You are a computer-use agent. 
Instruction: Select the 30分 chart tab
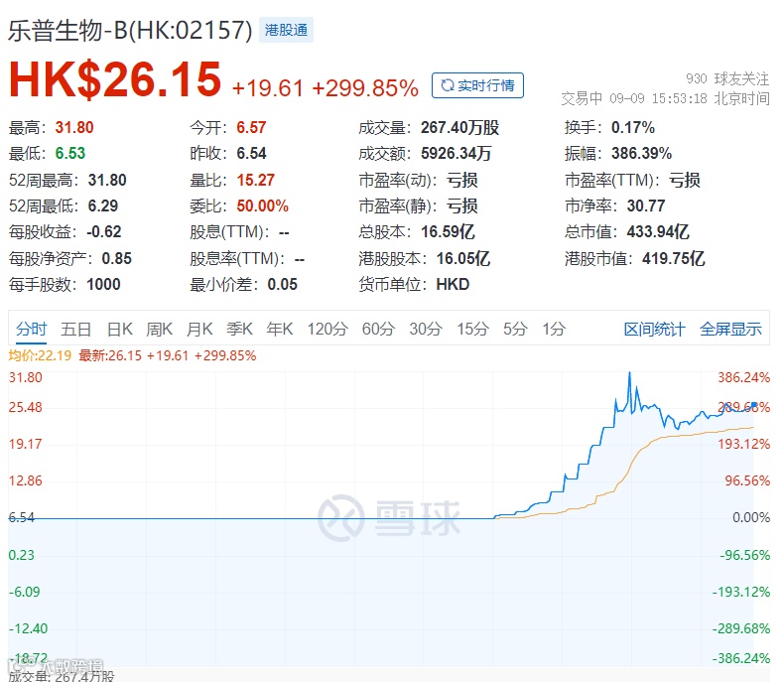[x=426, y=329]
